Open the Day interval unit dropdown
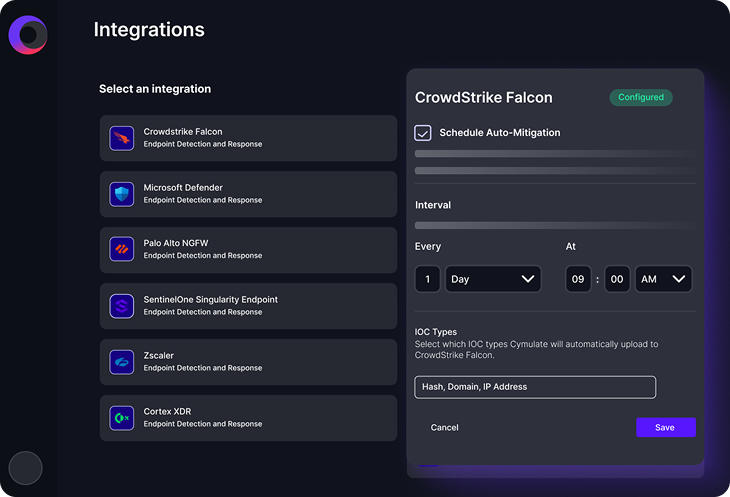 [x=493, y=279]
